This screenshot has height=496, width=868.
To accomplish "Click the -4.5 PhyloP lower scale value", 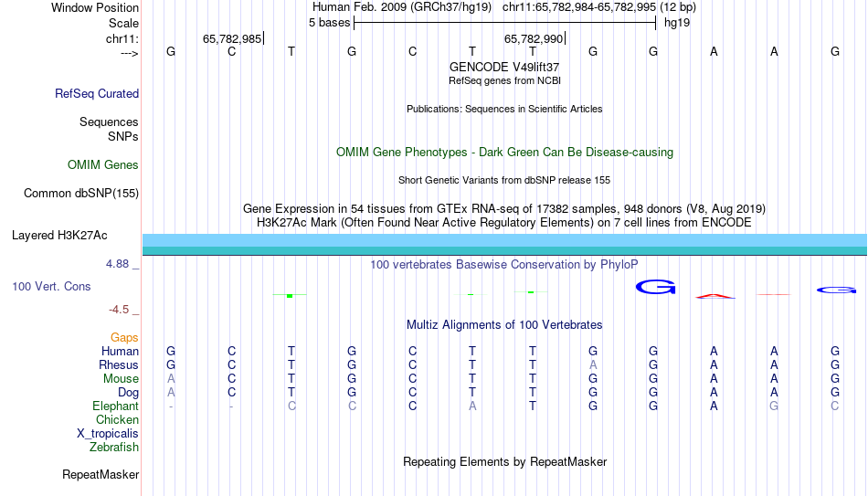I will pos(119,310).
